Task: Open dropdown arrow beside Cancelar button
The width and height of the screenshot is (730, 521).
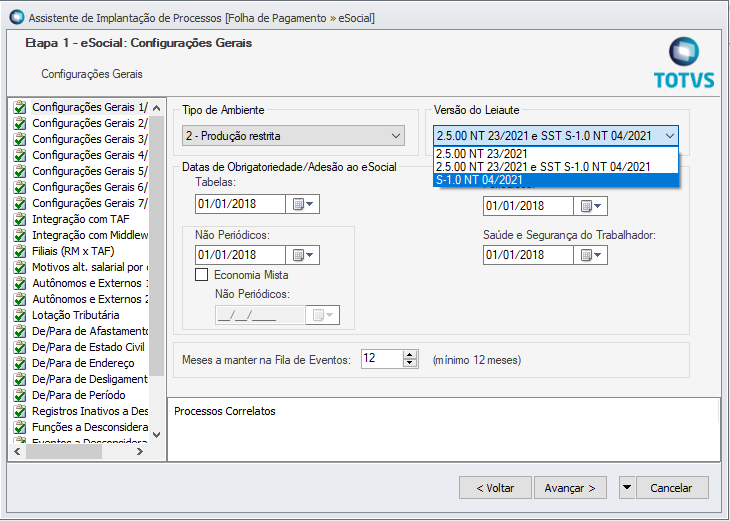Action: click(x=627, y=488)
